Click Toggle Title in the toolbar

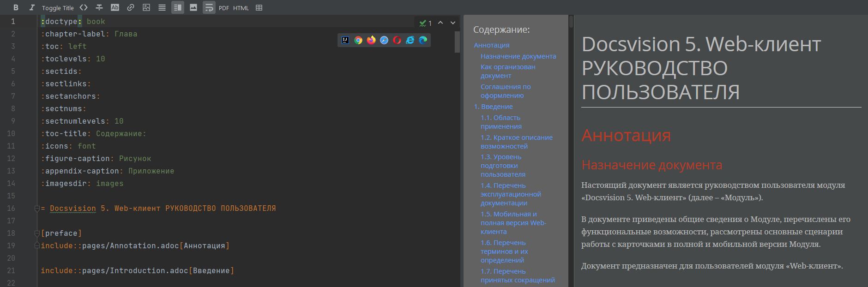click(58, 8)
